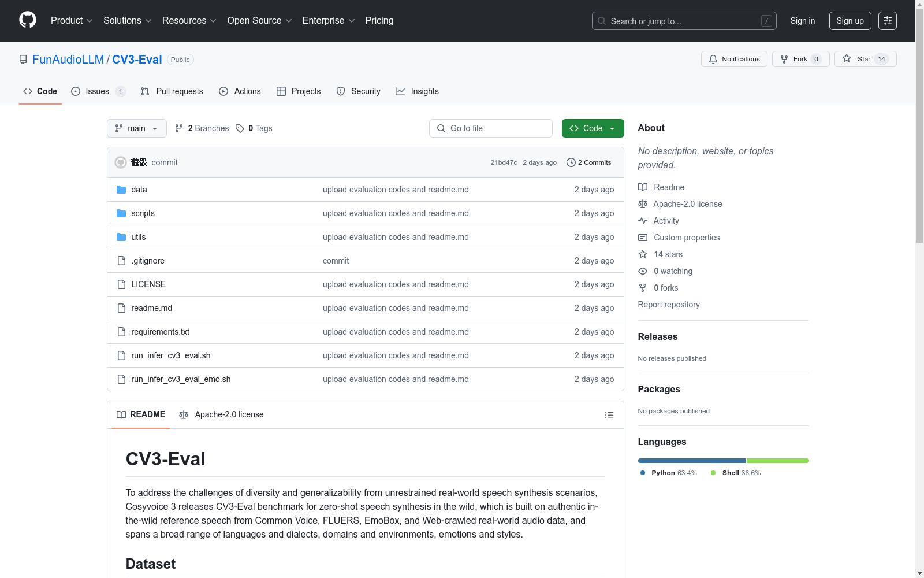This screenshot has height=578, width=924.
Task: Expand the Product navigation menu
Action: [x=71, y=21]
